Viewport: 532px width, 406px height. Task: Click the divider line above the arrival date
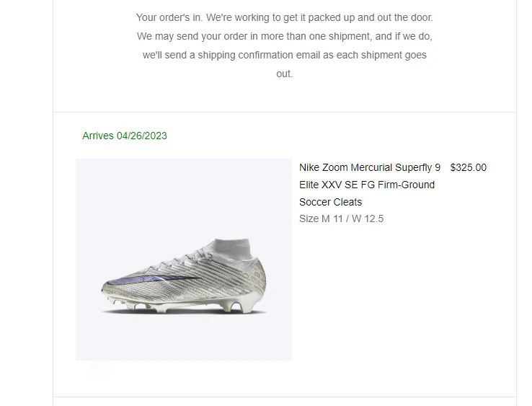click(x=284, y=112)
